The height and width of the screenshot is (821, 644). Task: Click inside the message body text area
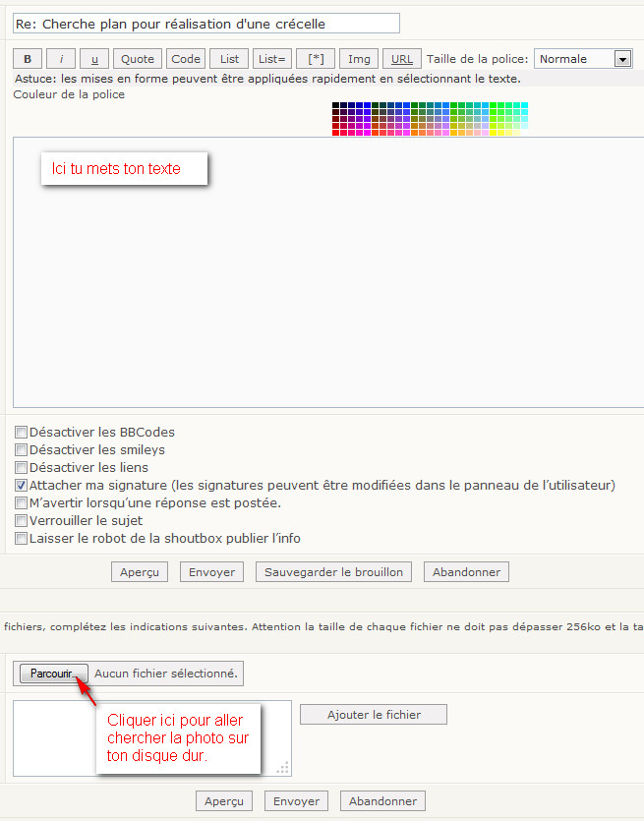click(x=324, y=295)
